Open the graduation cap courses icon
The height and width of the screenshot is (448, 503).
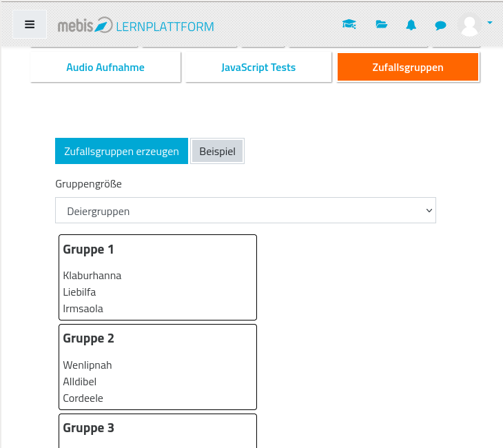pyautogui.click(x=349, y=25)
